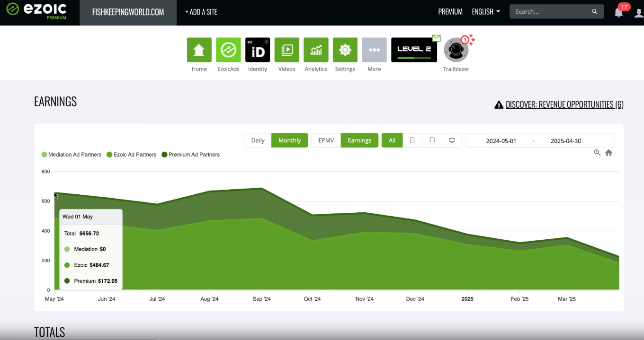Click the Sep '24 peak on chart

(261, 188)
